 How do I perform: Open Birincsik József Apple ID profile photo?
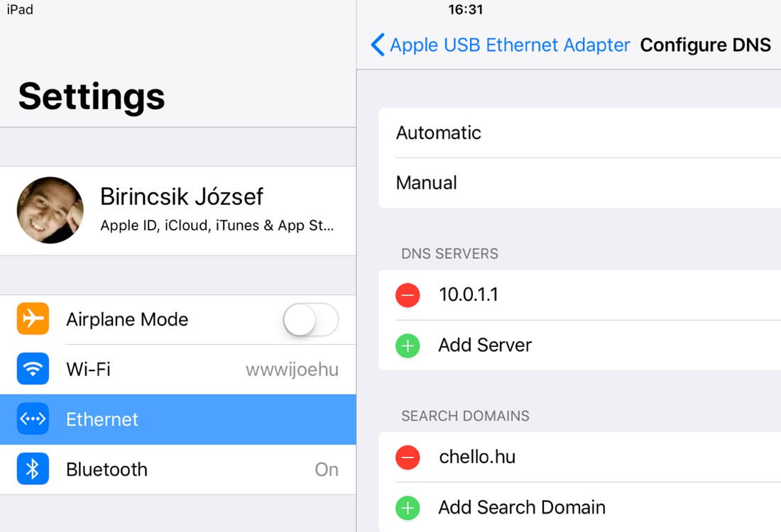click(50, 210)
